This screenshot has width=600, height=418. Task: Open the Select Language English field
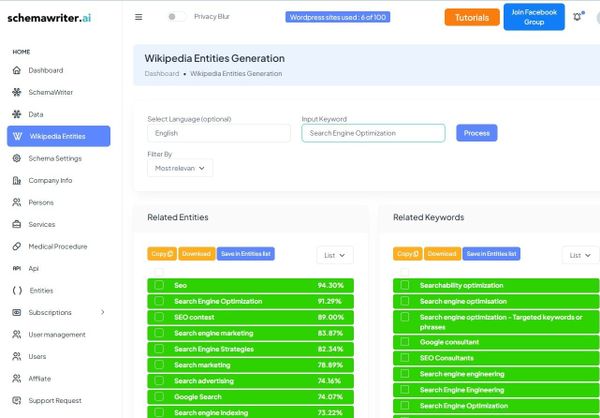[219, 133]
